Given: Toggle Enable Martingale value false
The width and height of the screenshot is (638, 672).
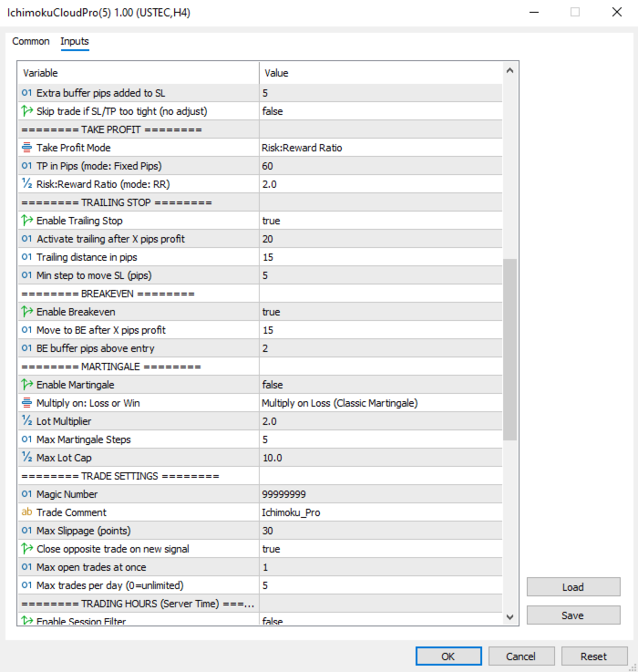Looking at the screenshot, I should [x=380, y=385].
